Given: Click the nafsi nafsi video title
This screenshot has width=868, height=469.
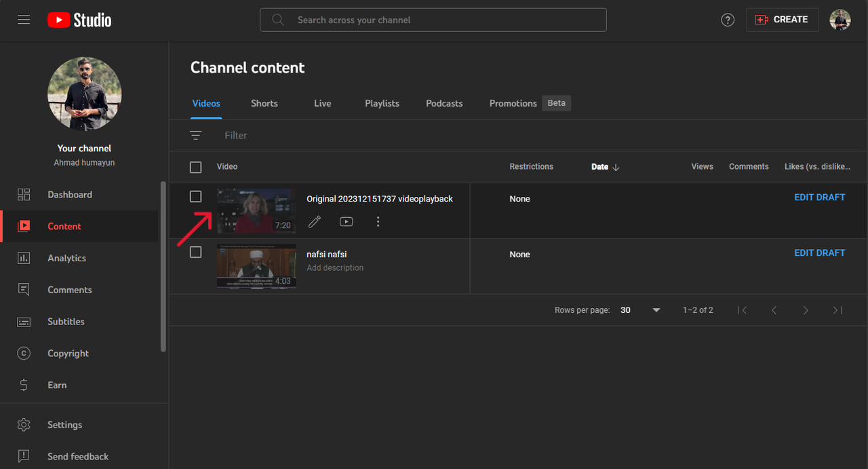Looking at the screenshot, I should point(327,255).
